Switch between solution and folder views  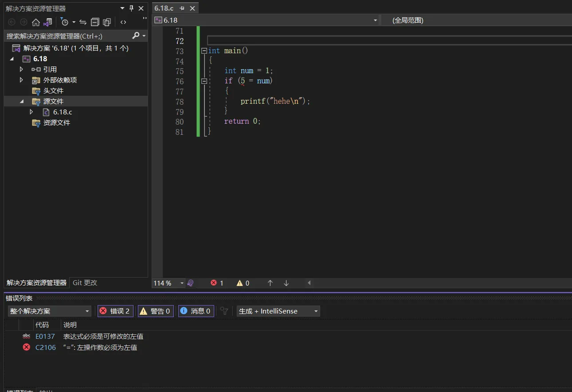(x=47, y=22)
